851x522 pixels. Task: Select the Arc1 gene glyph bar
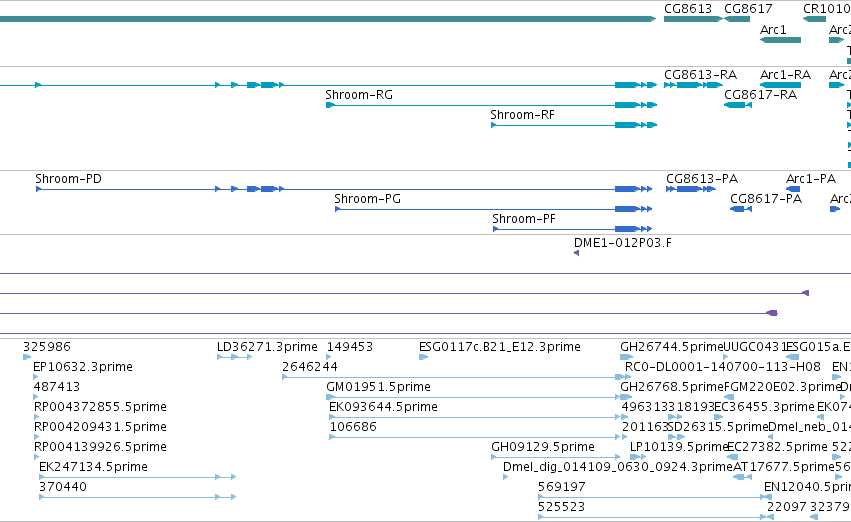(780, 40)
